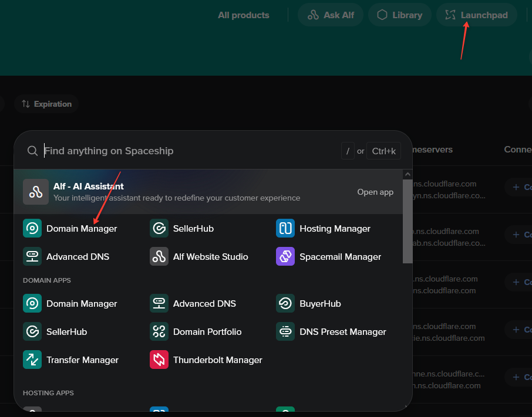Click the Alf AI Assistant icon
Image resolution: width=532 pixels, height=417 pixels.
tap(36, 192)
